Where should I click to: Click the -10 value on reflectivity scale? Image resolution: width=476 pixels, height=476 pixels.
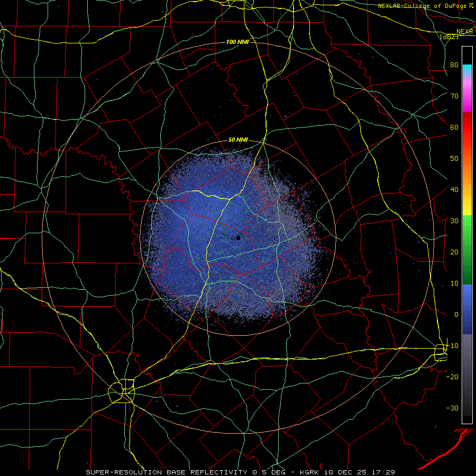pyautogui.click(x=452, y=345)
